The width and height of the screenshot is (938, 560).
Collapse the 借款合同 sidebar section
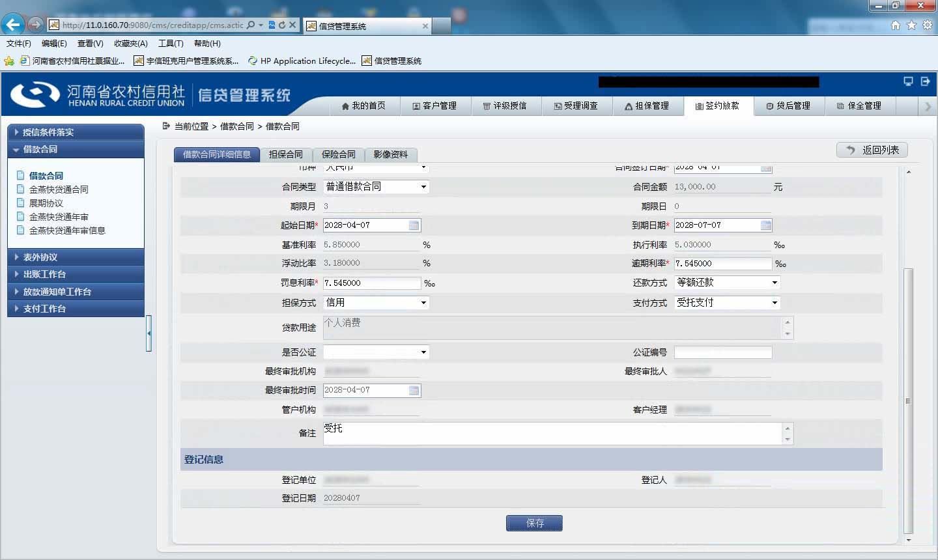tap(76, 149)
